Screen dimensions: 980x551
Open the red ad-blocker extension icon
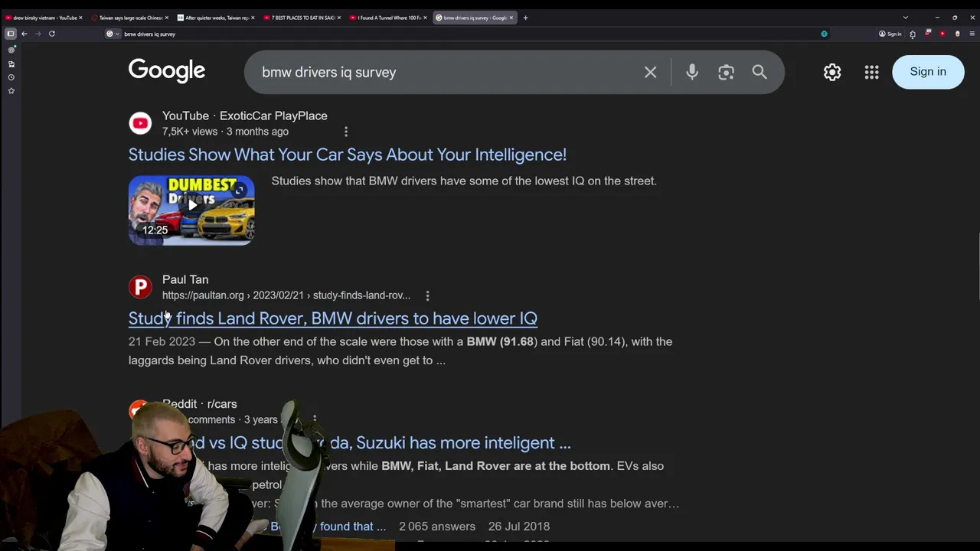pos(928,34)
